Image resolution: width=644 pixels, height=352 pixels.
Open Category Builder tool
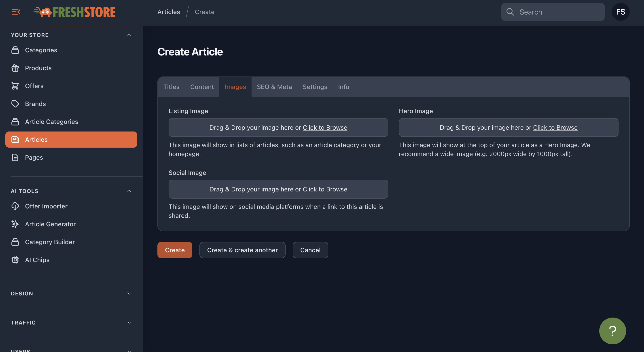(x=71, y=242)
